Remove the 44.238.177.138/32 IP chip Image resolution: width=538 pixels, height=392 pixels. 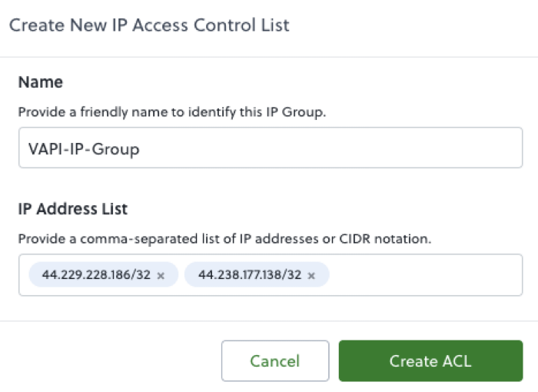(x=311, y=275)
